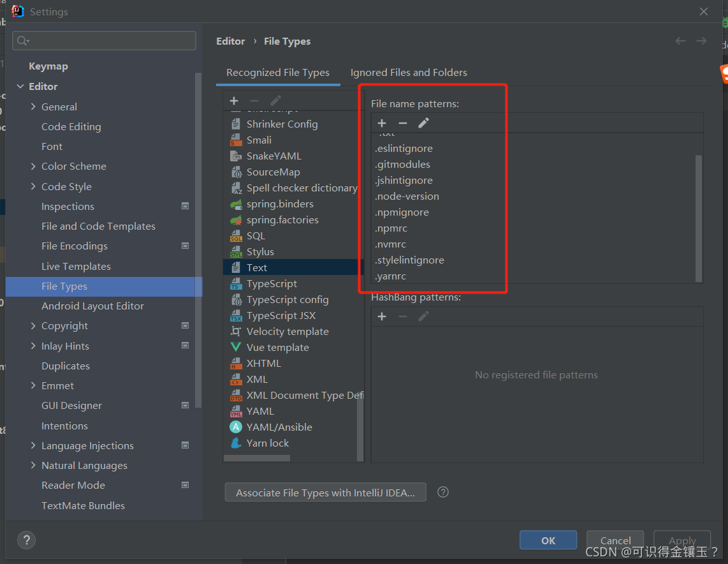This screenshot has width=728, height=564.
Task: Click the OK button
Action: [548, 540]
